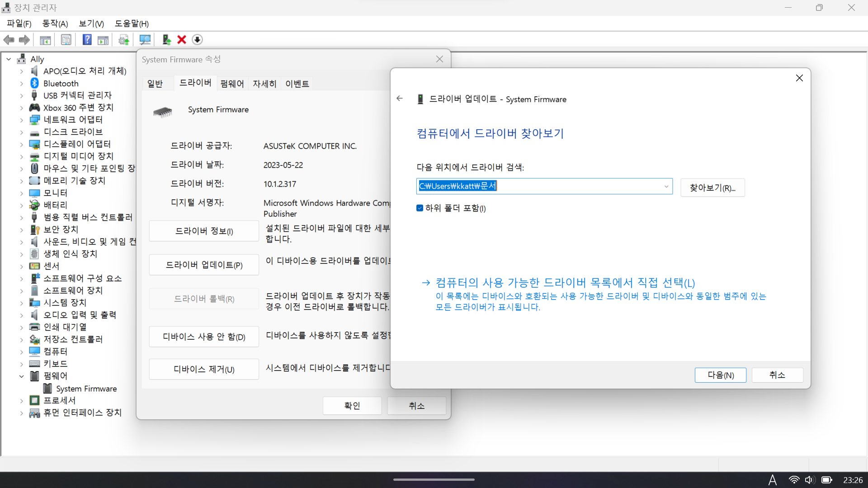Open the driver search path dropdown arrow

[666, 187]
